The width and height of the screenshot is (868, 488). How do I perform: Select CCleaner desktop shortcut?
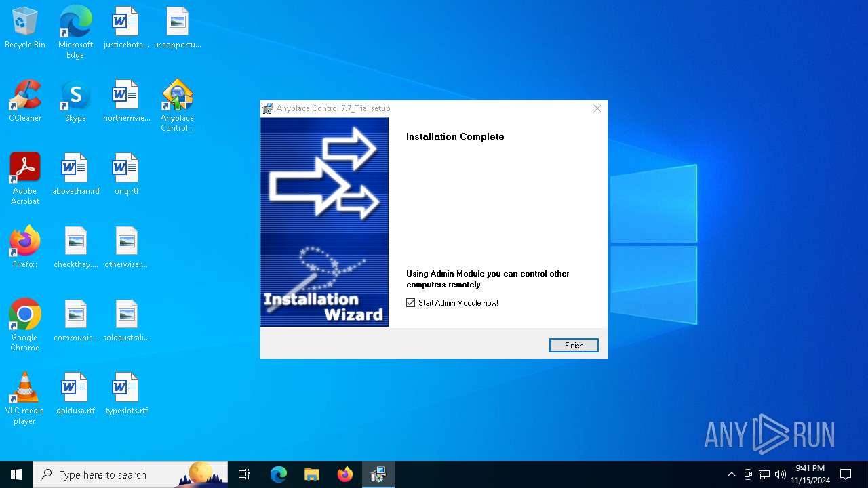click(25, 102)
